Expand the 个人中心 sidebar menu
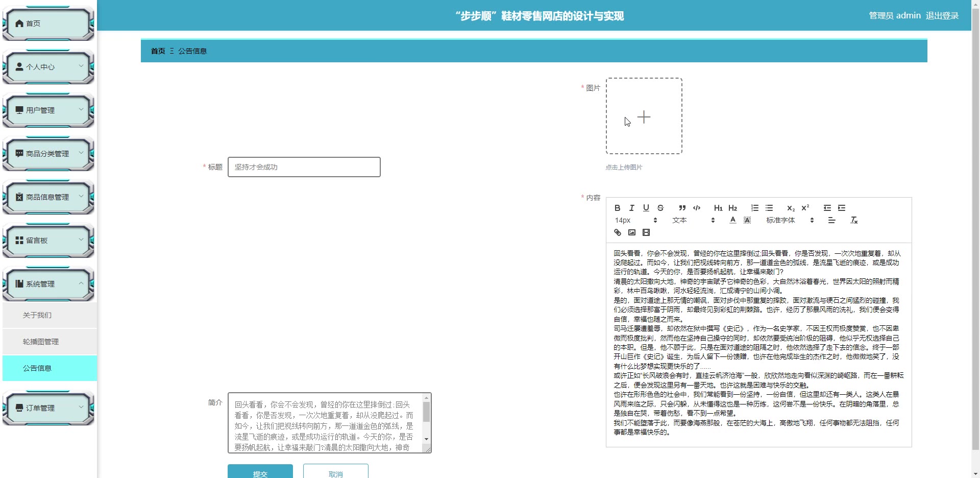 point(48,67)
